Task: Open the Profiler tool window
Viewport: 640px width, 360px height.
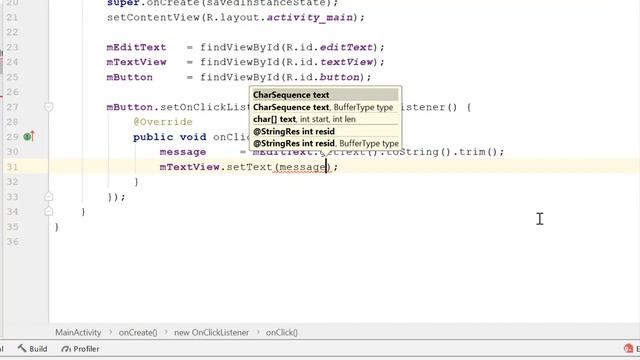Action: coord(80,349)
